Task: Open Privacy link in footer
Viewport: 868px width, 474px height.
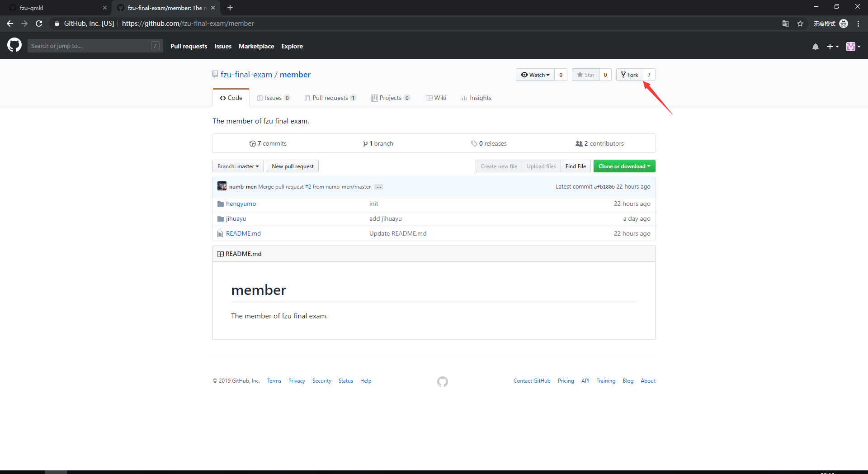Action: click(297, 381)
